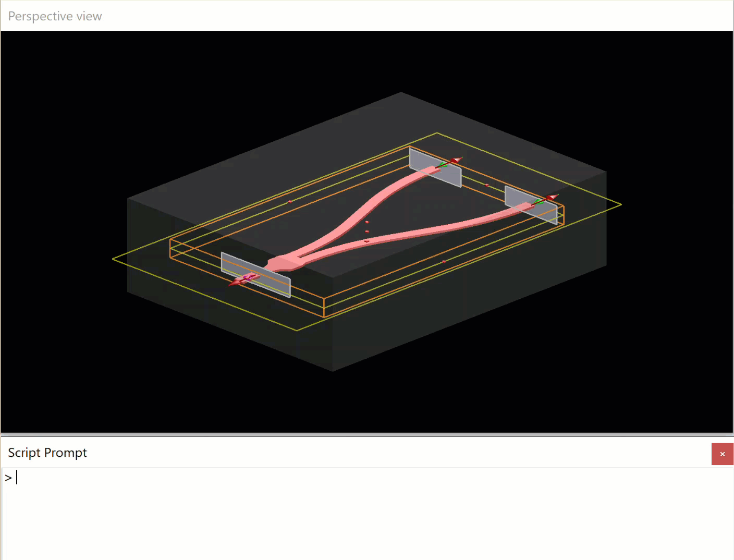Select the small red point monitor near the Y-junction
The width and height of the screenshot is (734, 560).
click(366, 241)
